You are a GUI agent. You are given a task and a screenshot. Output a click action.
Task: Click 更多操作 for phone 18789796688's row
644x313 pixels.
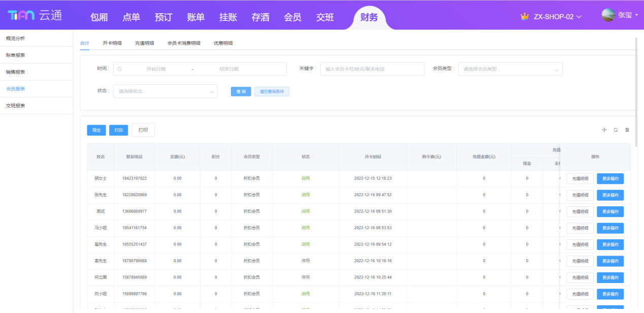pos(610,261)
